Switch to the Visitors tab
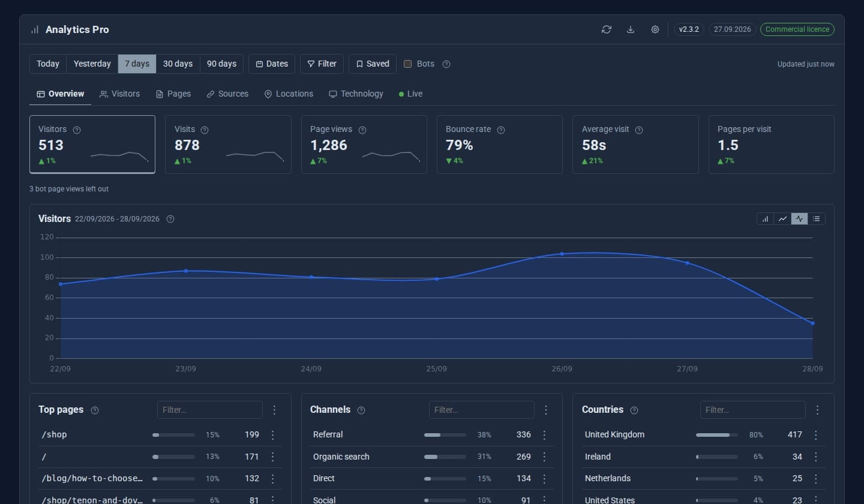 pyautogui.click(x=120, y=94)
